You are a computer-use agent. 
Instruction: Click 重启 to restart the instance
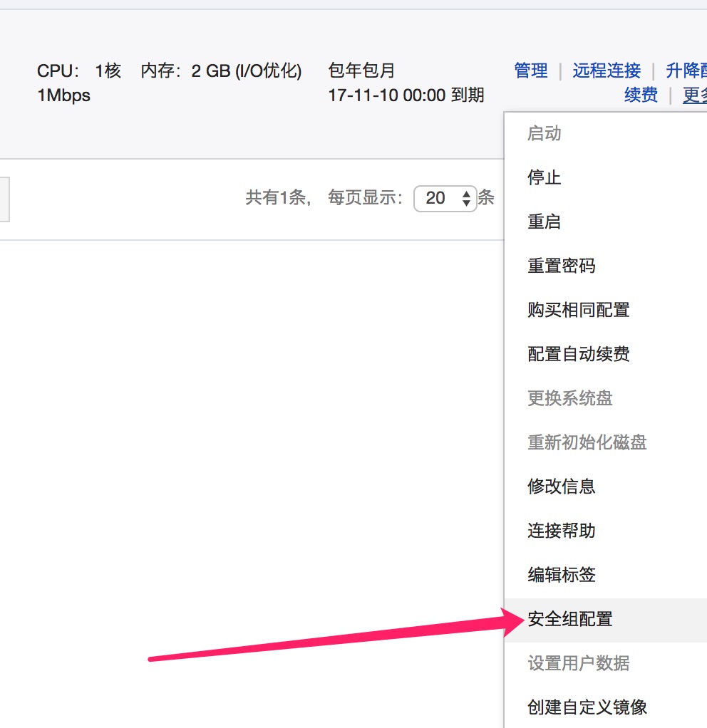coord(544,222)
